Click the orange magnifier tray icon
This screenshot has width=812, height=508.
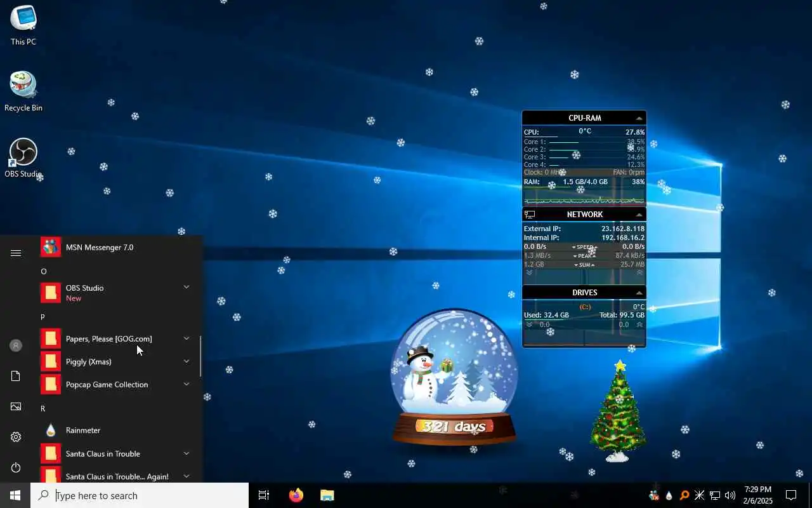click(684, 495)
